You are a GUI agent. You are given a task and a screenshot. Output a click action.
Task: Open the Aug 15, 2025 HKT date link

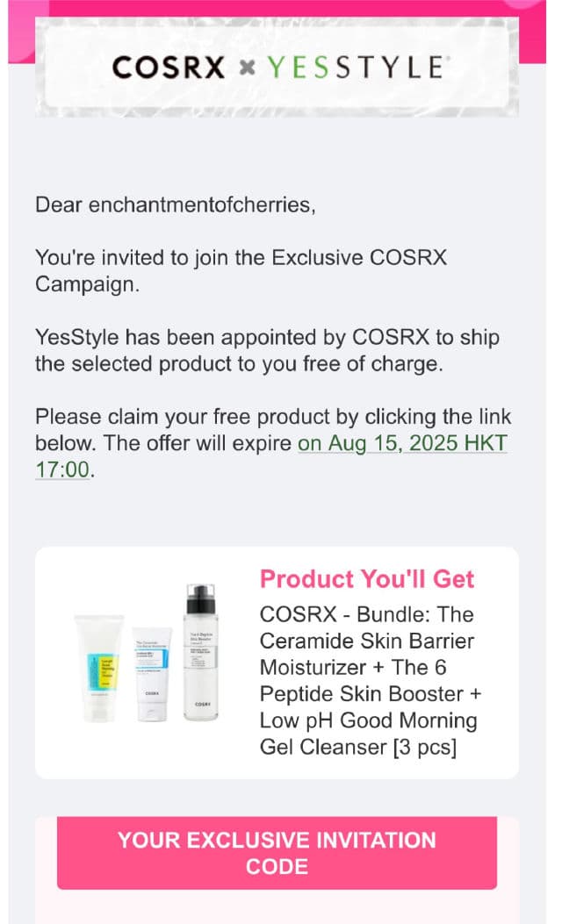pos(402,443)
